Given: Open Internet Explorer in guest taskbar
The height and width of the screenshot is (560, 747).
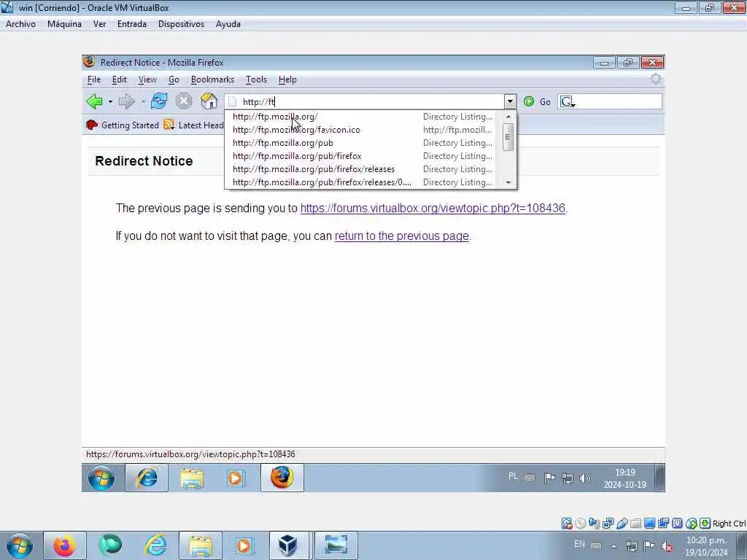Looking at the screenshot, I should [x=147, y=478].
